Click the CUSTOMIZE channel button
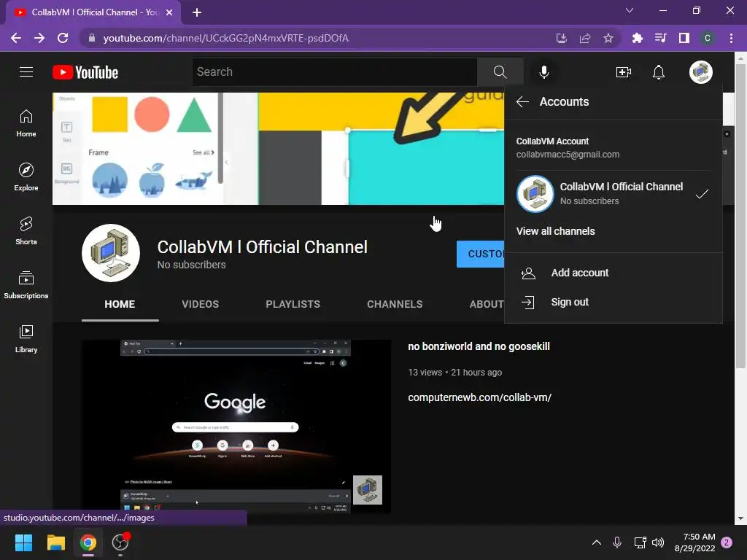 480,254
